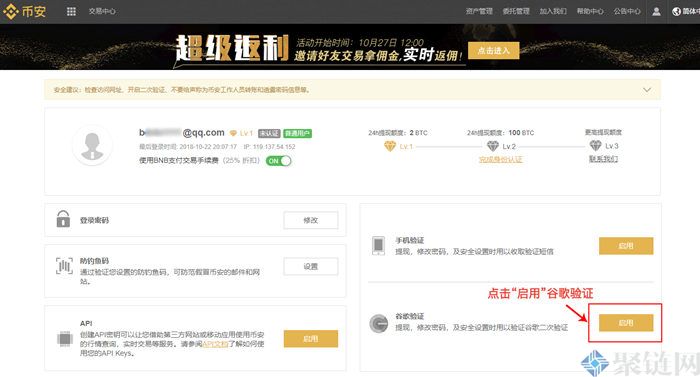Click the login password lock icon

click(x=63, y=219)
